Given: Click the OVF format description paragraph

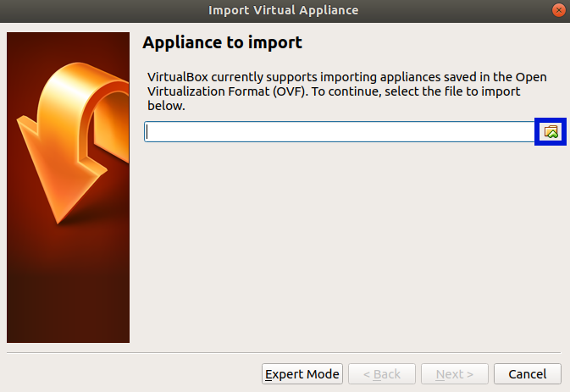Looking at the screenshot, I should [346, 91].
